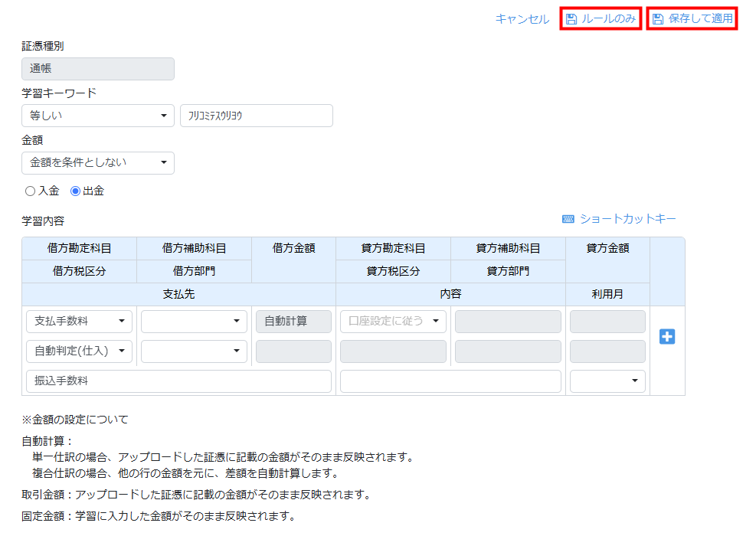756x536 pixels.
Task: Select the 入金 radio button
Action: click(31, 191)
